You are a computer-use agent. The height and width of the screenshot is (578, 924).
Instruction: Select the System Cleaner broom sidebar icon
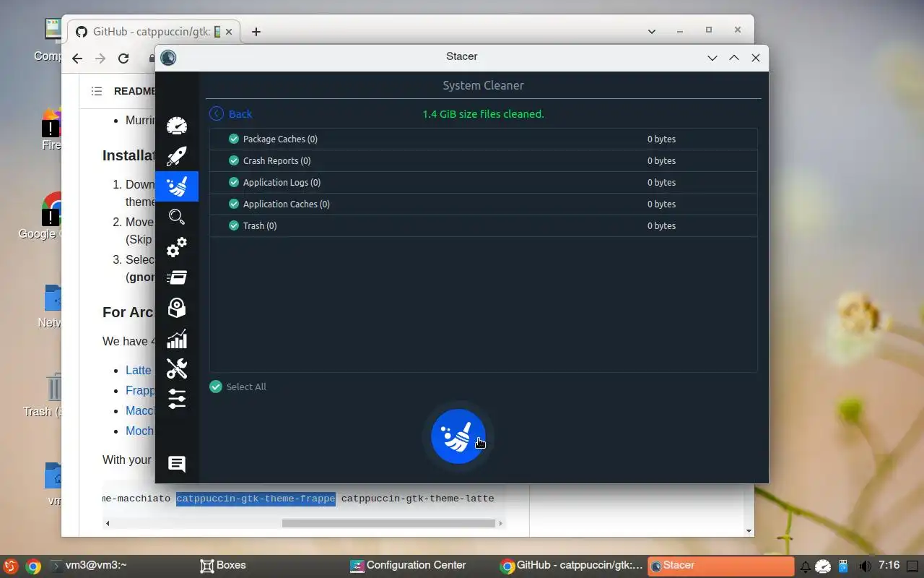click(177, 186)
